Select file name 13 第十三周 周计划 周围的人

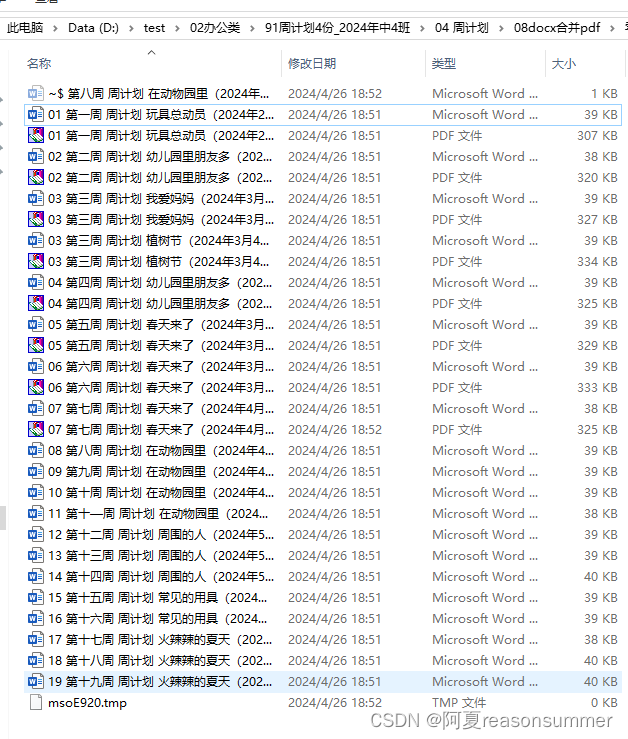[161, 555]
